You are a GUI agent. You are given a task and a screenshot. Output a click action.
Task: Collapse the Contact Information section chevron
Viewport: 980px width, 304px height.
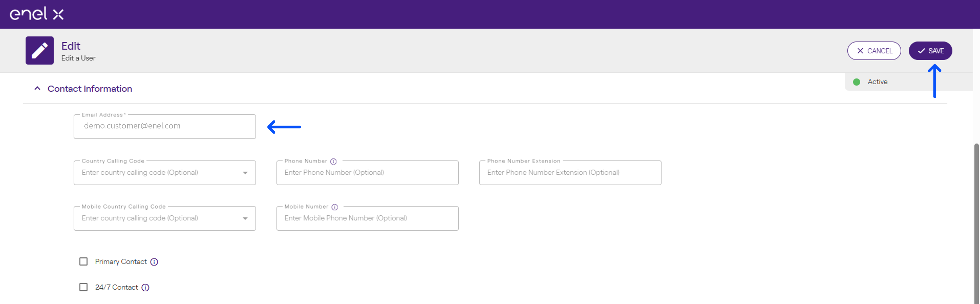pyautogui.click(x=37, y=88)
